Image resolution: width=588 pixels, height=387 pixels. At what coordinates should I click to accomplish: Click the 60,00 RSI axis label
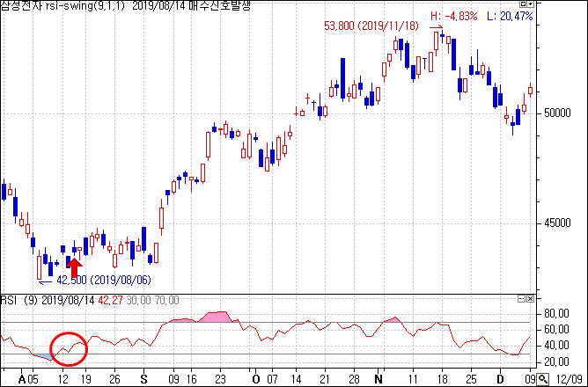(x=556, y=329)
